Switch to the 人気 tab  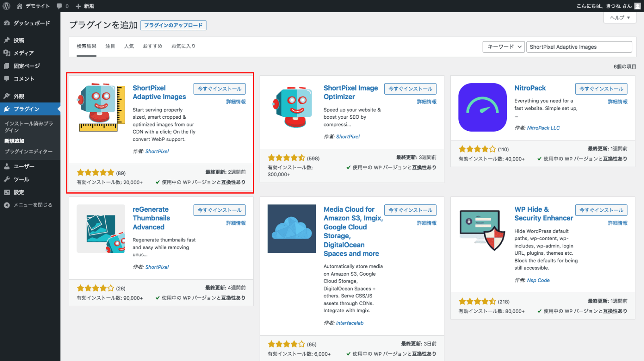(x=129, y=46)
